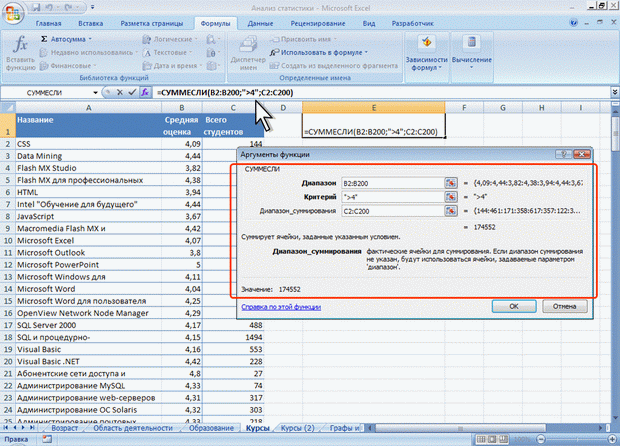Click the Calculation (Вычисление) icon

click(471, 43)
